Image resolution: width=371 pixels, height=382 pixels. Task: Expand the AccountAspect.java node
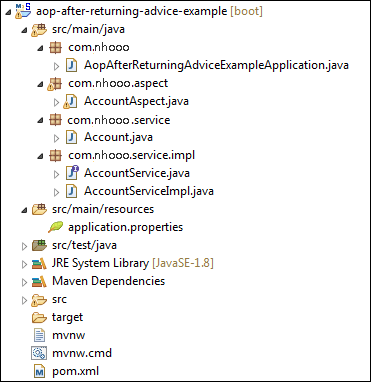[x=57, y=102]
